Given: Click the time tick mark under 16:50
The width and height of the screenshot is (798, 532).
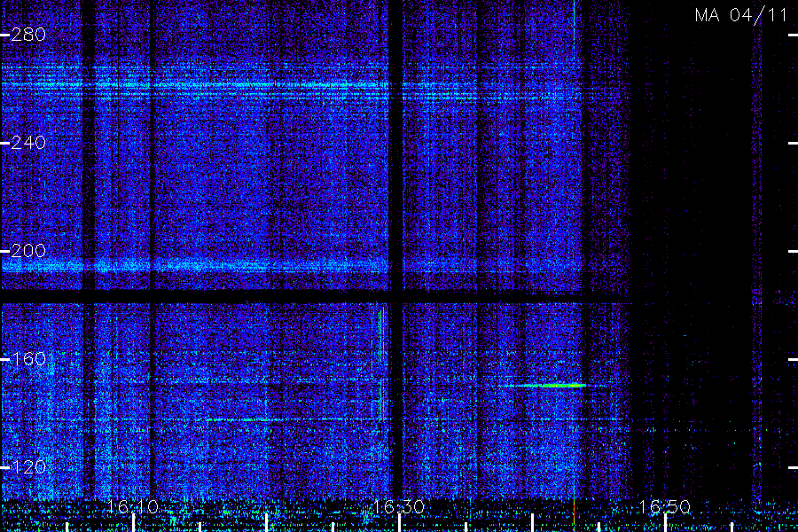Looking at the screenshot, I should click(665, 523).
